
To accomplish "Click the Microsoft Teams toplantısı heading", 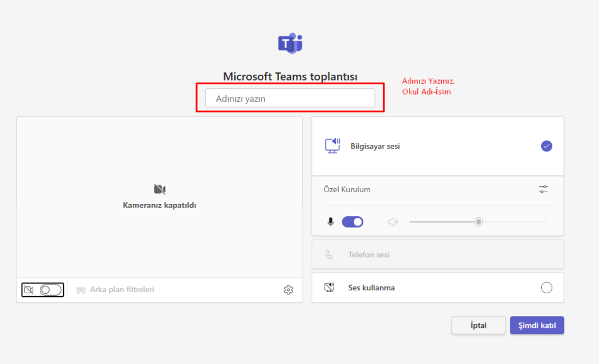I will pos(290,77).
